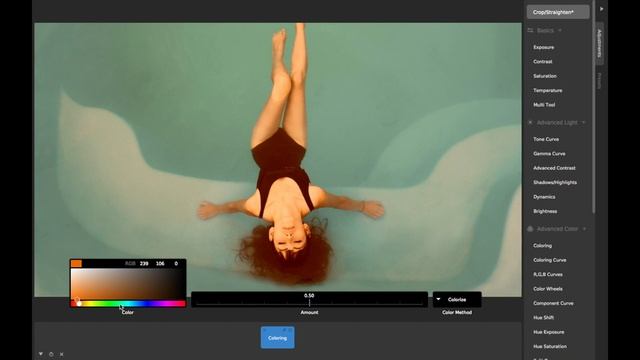Image resolution: width=640 pixels, height=360 pixels.
Task: Click the Crop/Straighten button
Action: point(558,12)
